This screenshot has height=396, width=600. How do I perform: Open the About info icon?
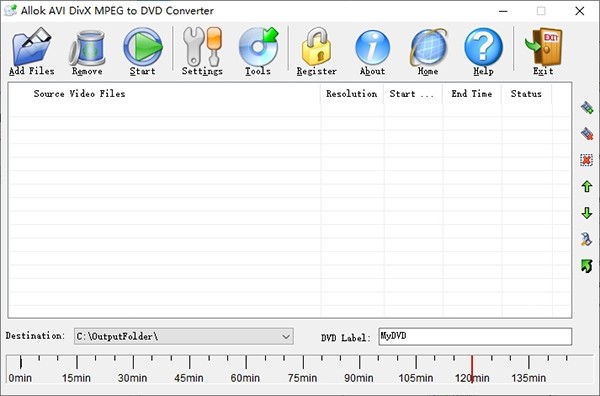372,47
